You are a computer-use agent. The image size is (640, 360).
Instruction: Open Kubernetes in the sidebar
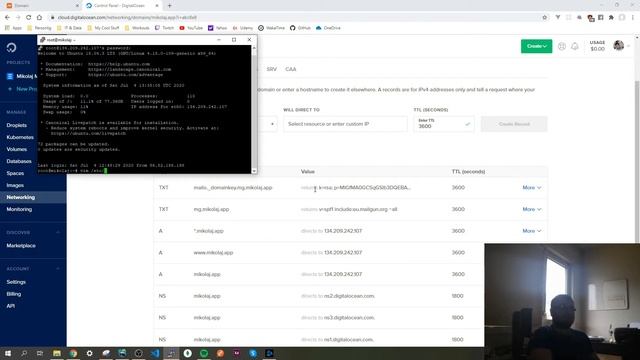(x=20, y=138)
